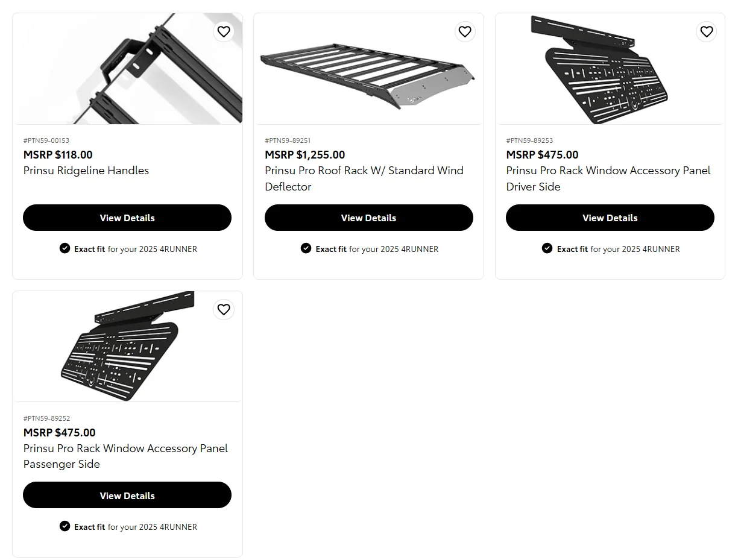This screenshot has height=560, width=741.
Task: Click View Details for the Passenger Side panel
Action: click(x=127, y=495)
